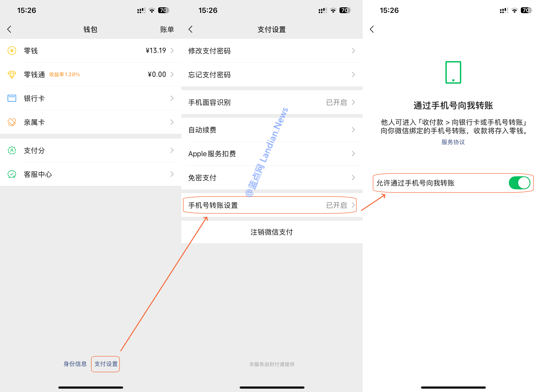Screen dimensions: 544x392
Task: Tap the chevron on 免密支付 row
Action: click(x=353, y=178)
